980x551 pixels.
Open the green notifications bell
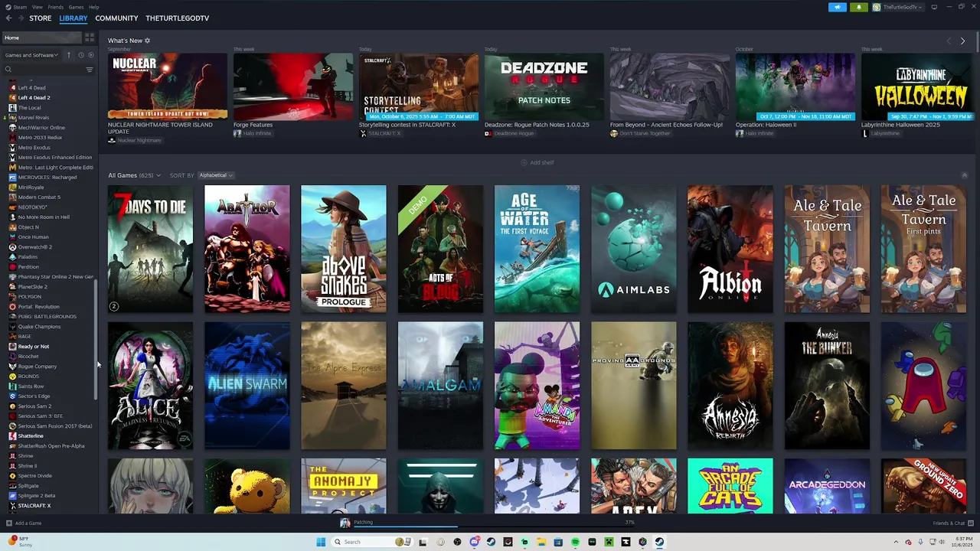(858, 7)
